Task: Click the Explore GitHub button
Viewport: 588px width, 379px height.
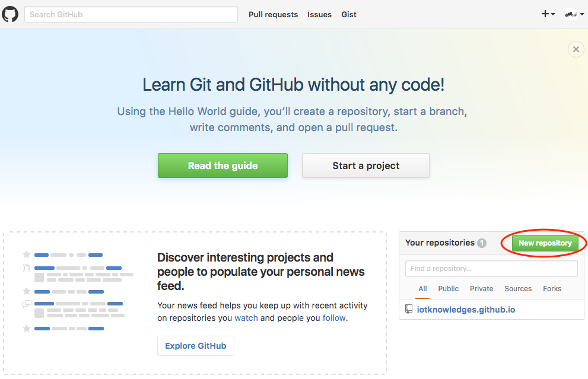Action: [x=195, y=346]
